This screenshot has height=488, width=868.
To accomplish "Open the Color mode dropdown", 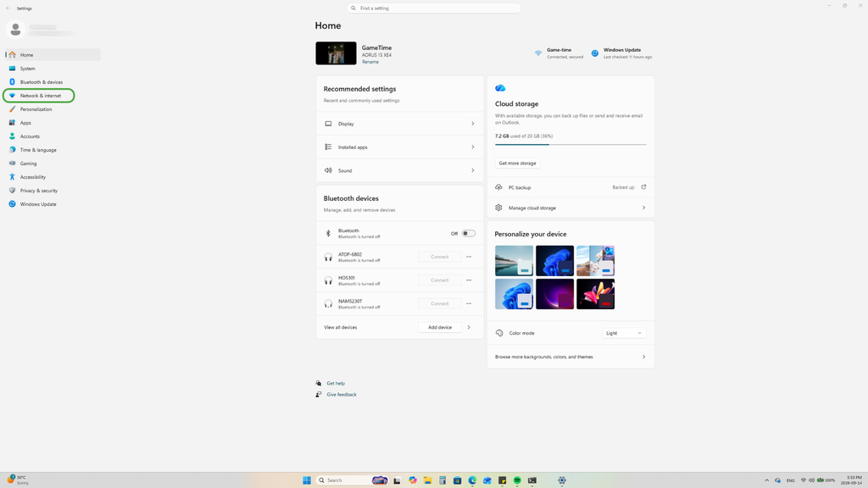I will click(624, 333).
